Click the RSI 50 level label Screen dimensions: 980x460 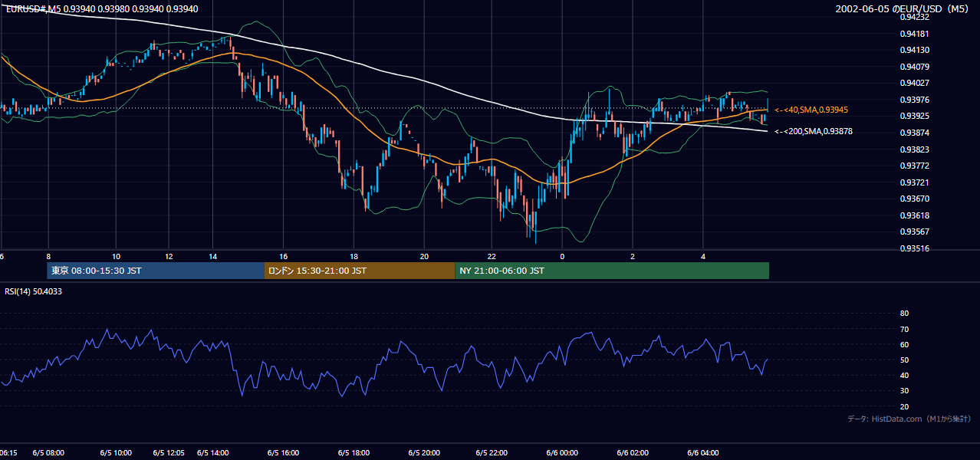click(904, 360)
